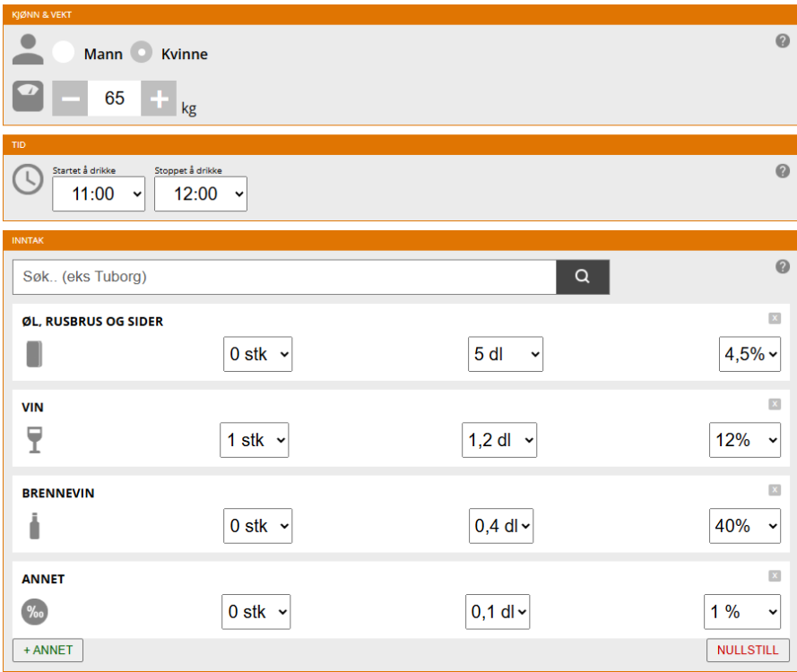Close the Brennevin row

(775, 490)
